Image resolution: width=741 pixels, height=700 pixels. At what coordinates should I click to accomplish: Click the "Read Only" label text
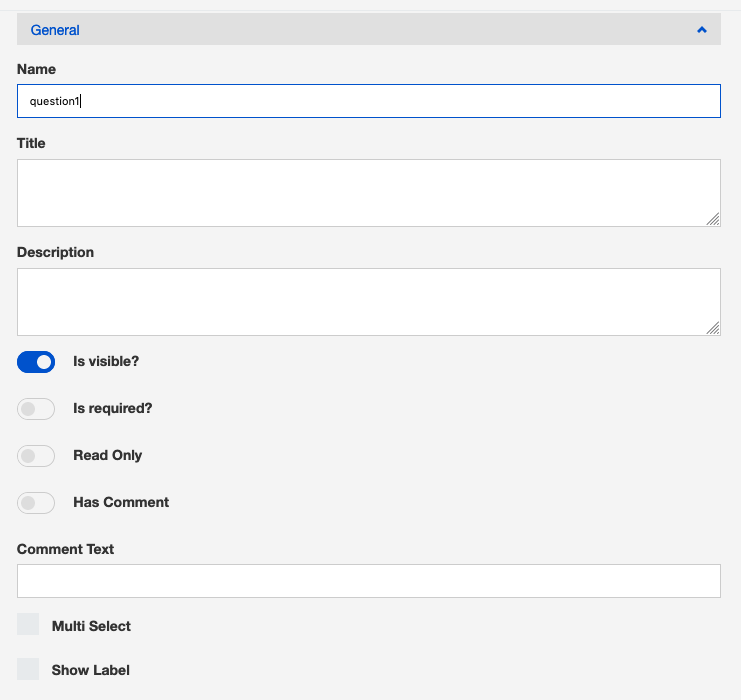[108, 455]
